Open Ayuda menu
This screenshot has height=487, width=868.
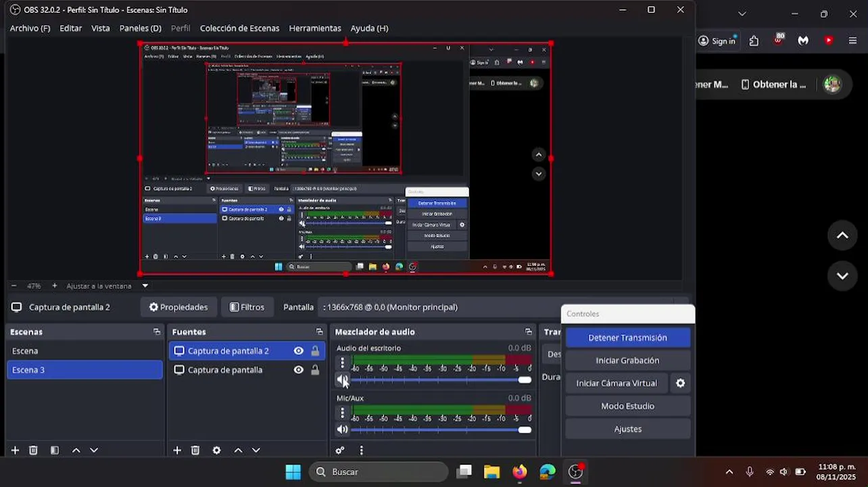pyautogui.click(x=369, y=28)
